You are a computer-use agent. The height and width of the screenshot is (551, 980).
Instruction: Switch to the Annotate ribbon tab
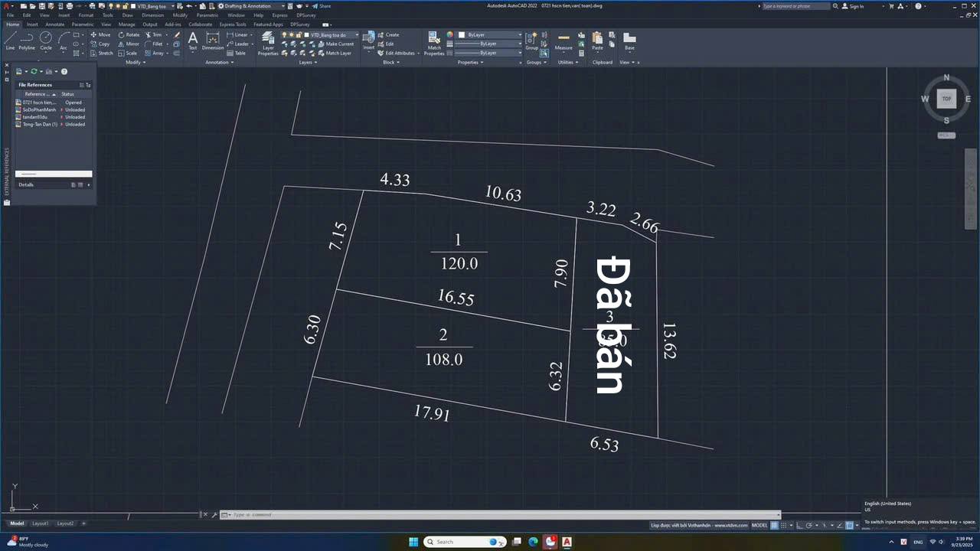click(55, 24)
